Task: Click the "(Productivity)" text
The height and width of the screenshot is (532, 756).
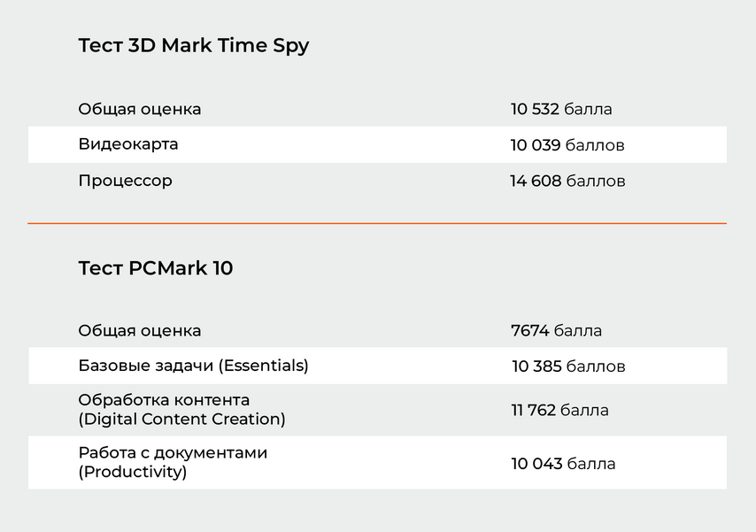Action: (133, 472)
